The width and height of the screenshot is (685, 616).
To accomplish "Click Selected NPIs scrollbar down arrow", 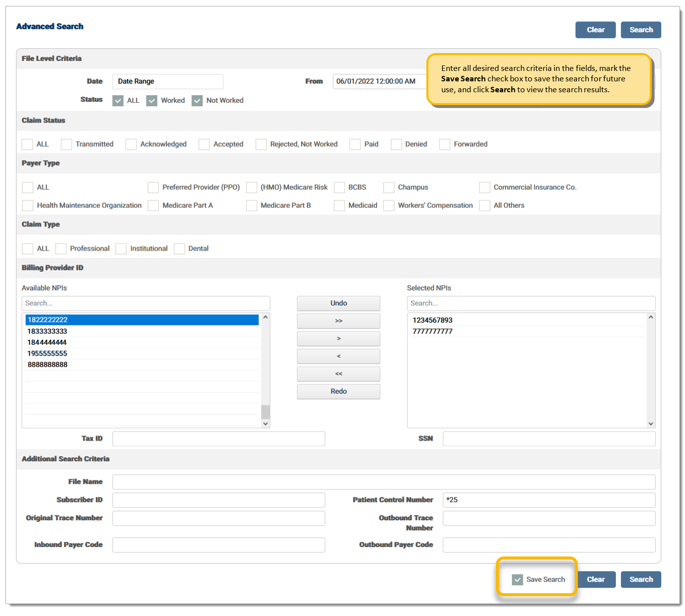I will [651, 424].
